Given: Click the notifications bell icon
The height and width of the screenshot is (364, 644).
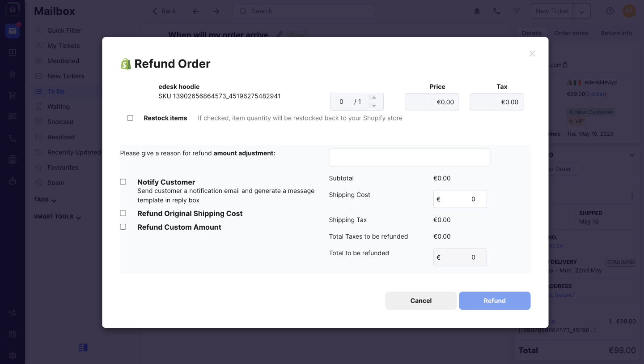Looking at the screenshot, I should (477, 11).
